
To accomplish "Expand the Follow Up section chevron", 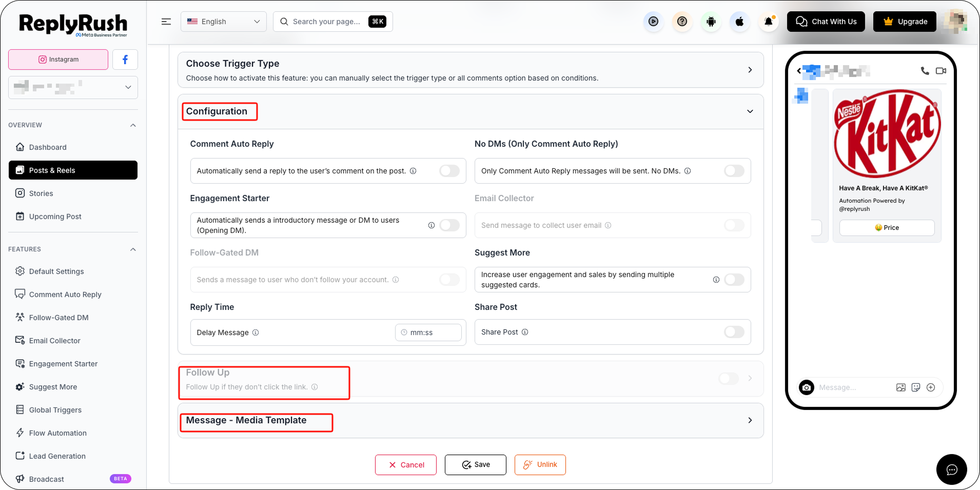I will pyautogui.click(x=750, y=379).
